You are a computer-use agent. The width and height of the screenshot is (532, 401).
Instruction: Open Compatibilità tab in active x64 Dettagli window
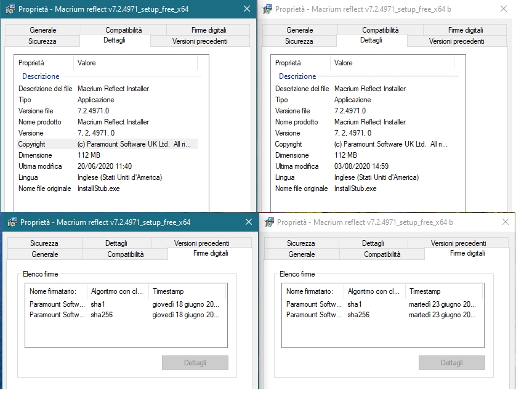pyautogui.click(x=124, y=30)
